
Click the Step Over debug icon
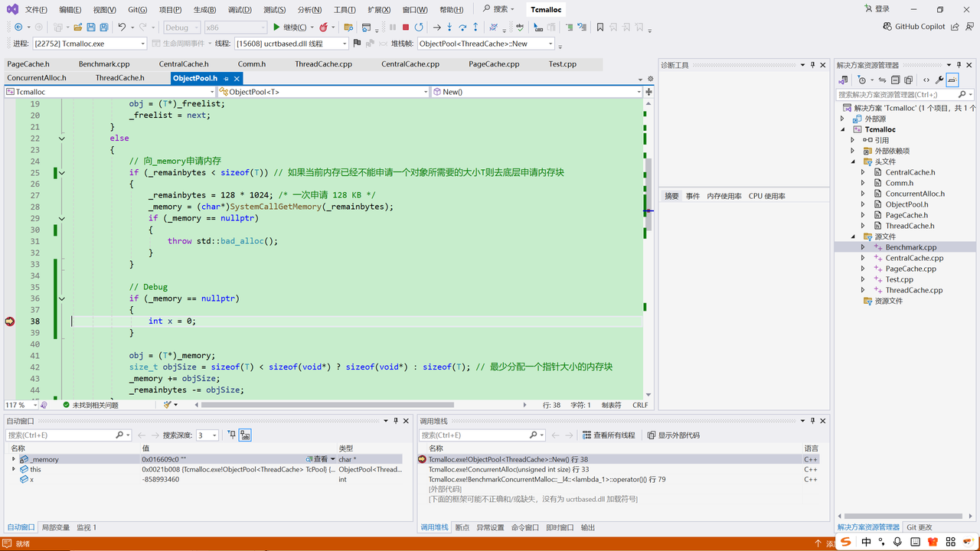462,28
